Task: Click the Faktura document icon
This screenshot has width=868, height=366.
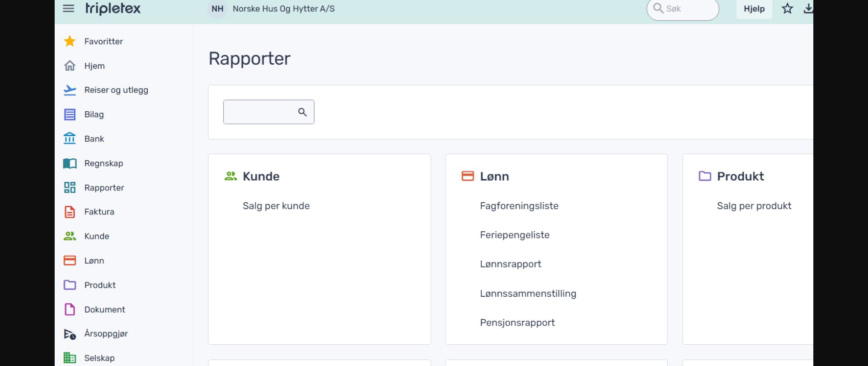Action: [70, 212]
